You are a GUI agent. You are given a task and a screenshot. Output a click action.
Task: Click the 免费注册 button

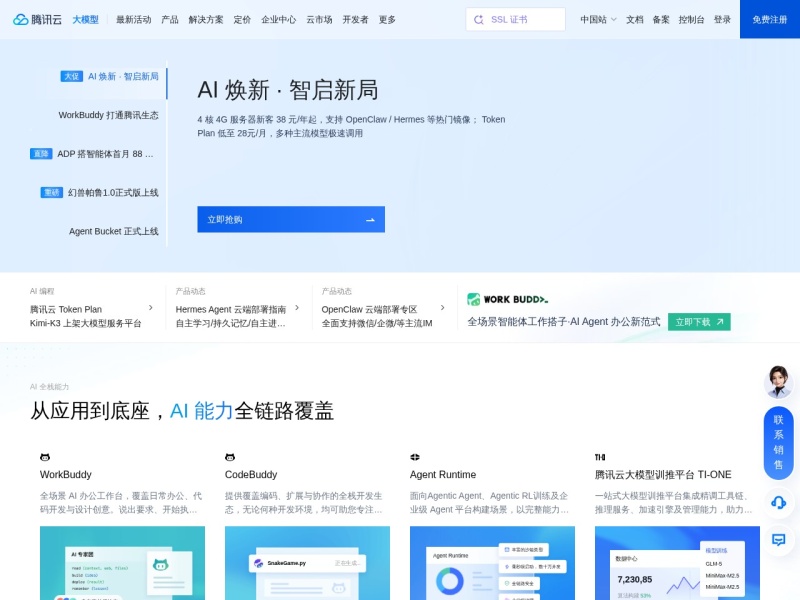(770, 19)
